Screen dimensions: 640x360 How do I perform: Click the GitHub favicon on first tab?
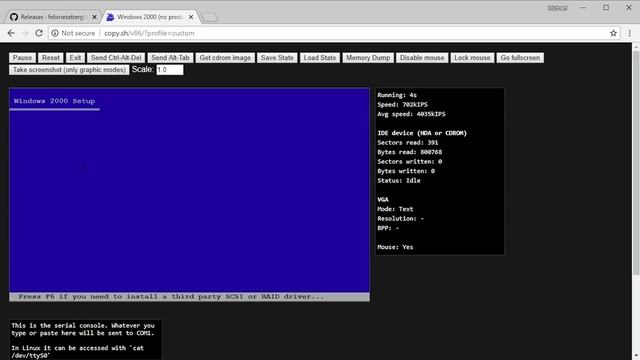click(14, 17)
